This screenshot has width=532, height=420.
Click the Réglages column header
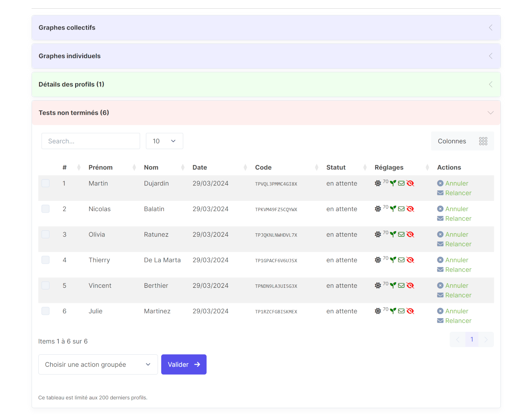[x=389, y=168]
